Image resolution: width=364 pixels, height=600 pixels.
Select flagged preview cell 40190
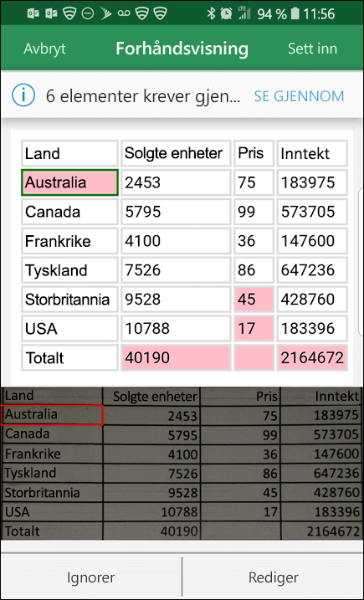tap(176, 358)
